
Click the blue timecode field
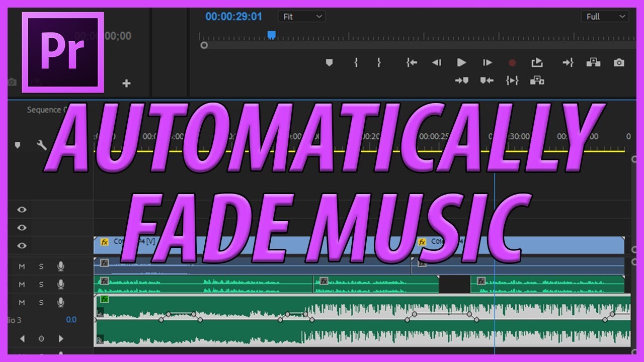(x=234, y=16)
